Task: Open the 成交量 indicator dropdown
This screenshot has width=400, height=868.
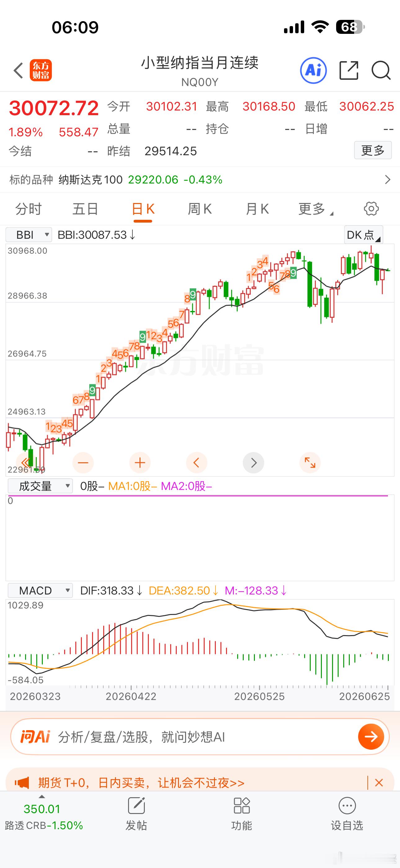Action: [40, 486]
